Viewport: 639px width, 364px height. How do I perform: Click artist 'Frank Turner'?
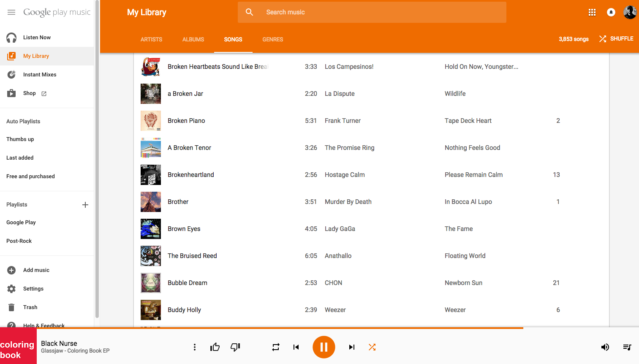pyautogui.click(x=343, y=121)
